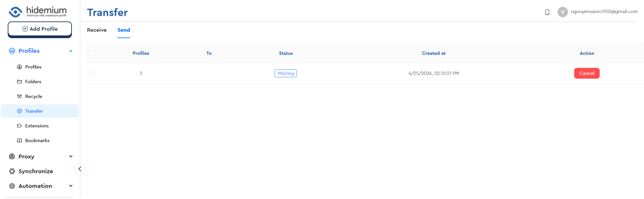644x199 pixels.
Task: Select the Send tab
Action: pyautogui.click(x=124, y=30)
